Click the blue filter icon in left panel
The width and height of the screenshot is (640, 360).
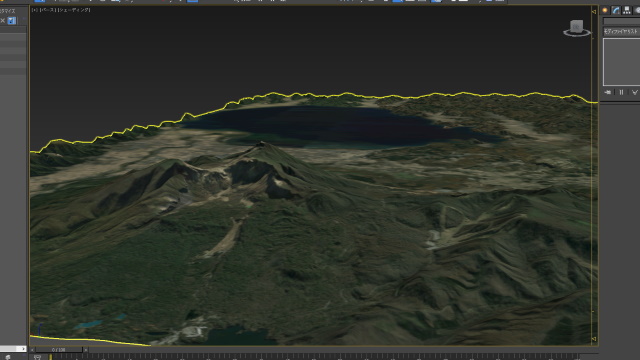12,20
